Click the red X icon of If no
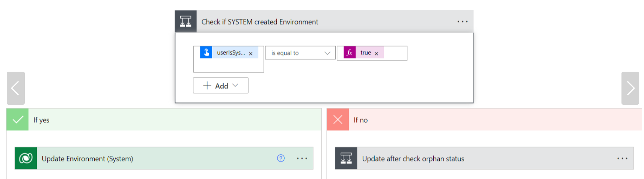This screenshot has height=179, width=644. tap(338, 120)
